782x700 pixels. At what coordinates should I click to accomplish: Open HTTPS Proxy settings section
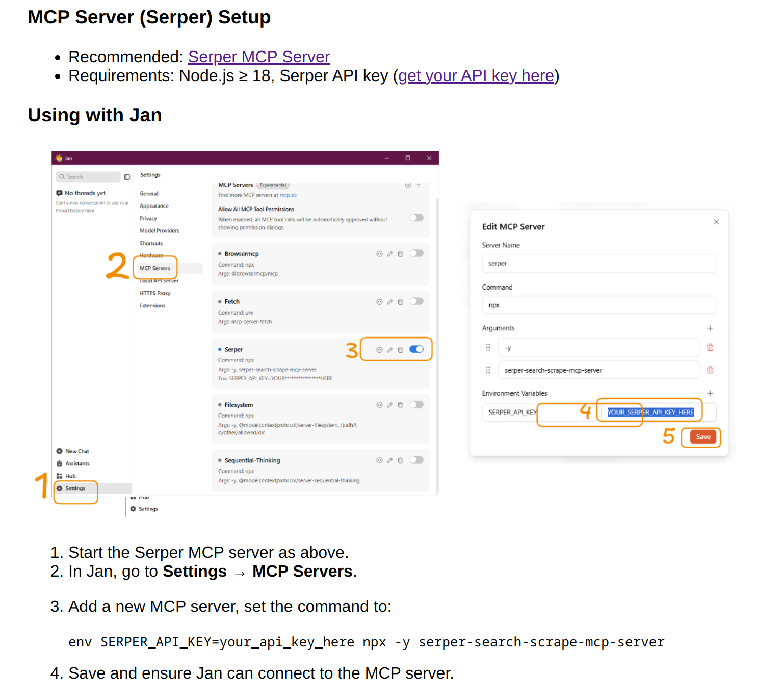[x=155, y=293]
